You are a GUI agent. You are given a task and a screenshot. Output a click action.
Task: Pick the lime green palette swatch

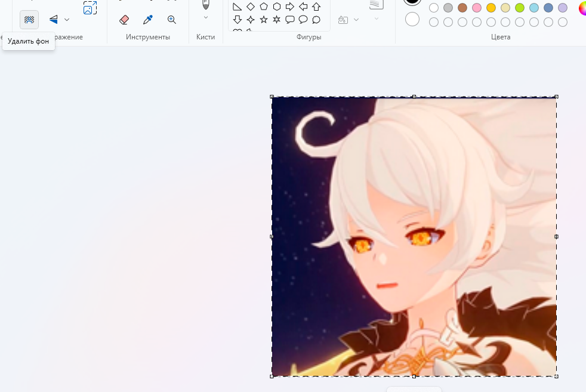pyautogui.click(x=520, y=8)
